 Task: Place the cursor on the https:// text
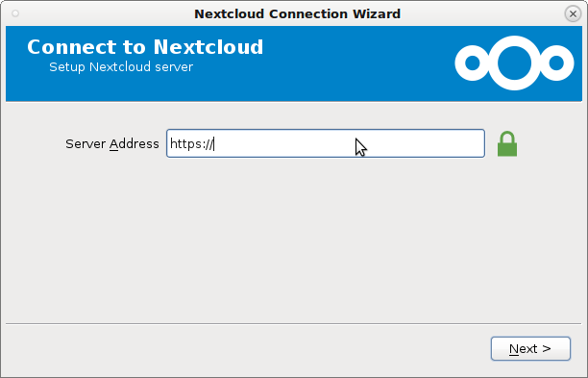coord(191,143)
